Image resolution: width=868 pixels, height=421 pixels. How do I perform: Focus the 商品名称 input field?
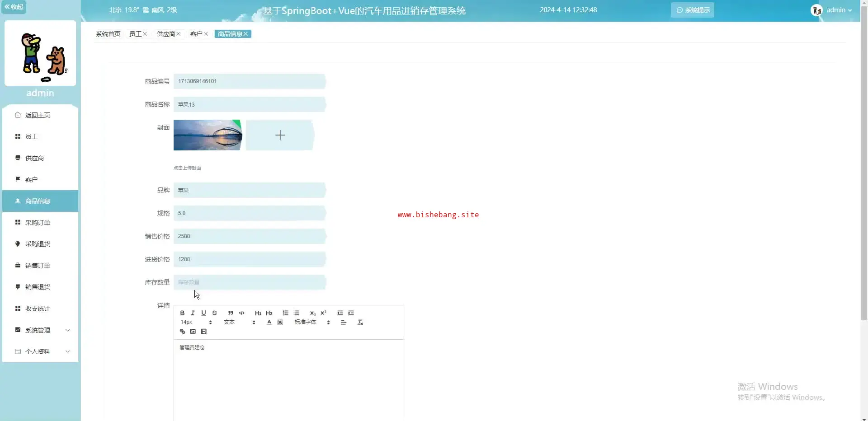click(250, 104)
